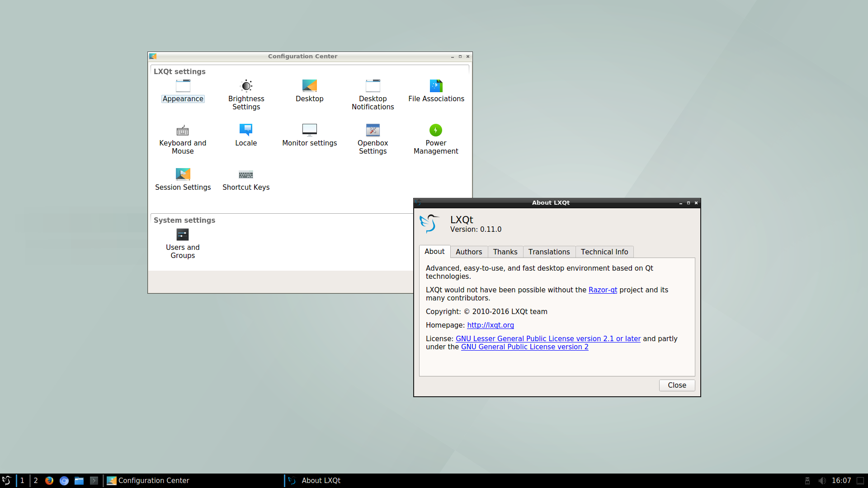This screenshot has height=488, width=868.
Task: Switch to the Technical Info tab
Action: click(x=604, y=252)
